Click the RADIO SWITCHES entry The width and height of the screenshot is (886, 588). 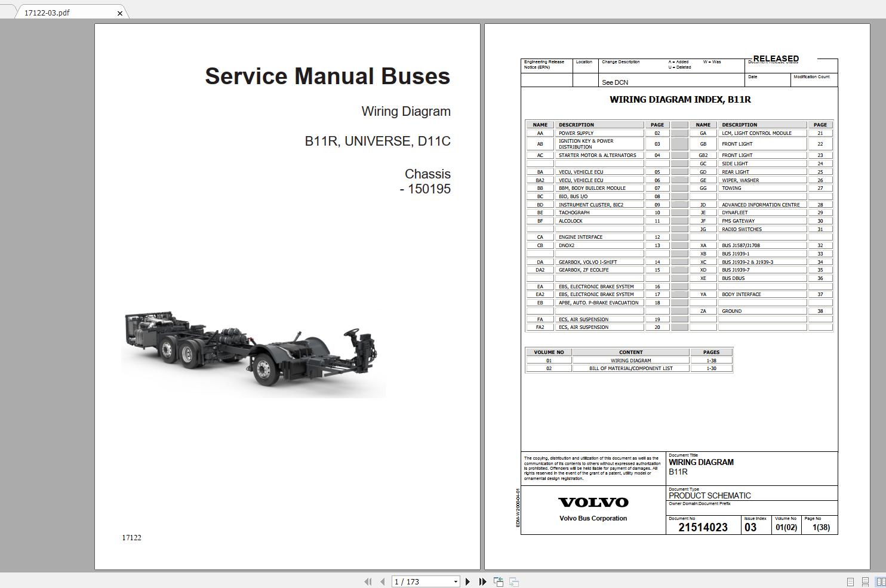coord(762,229)
